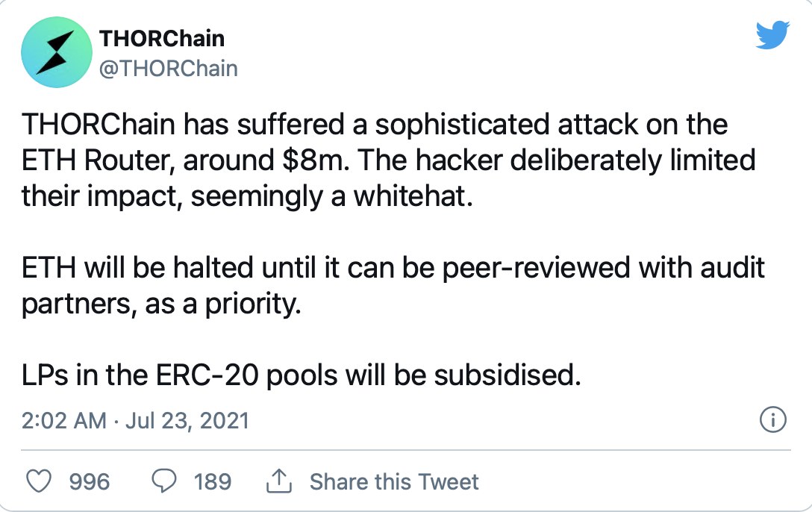The image size is (812, 512).
Task: Click the THORChain display name
Action: [x=161, y=38]
